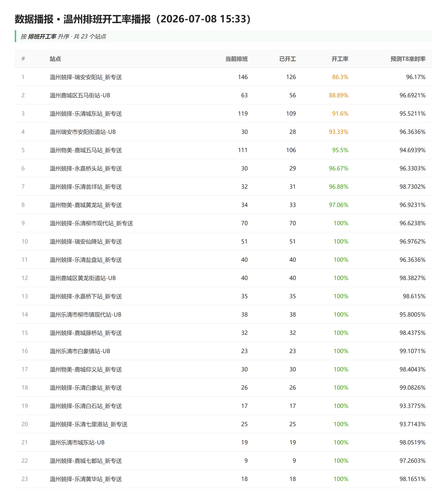Select the 88.89% rate cell
This screenshot has height=500, width=447.
point(338,95)
